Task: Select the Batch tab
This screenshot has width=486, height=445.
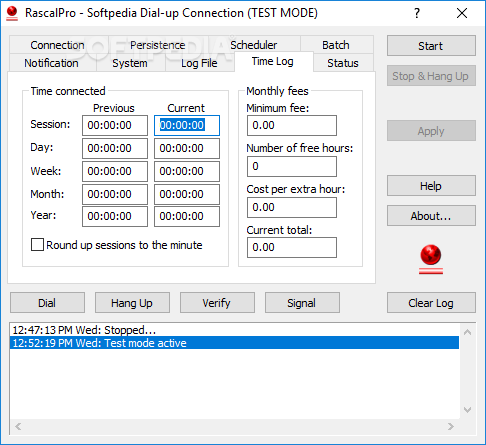Action: tap(336, 45)
